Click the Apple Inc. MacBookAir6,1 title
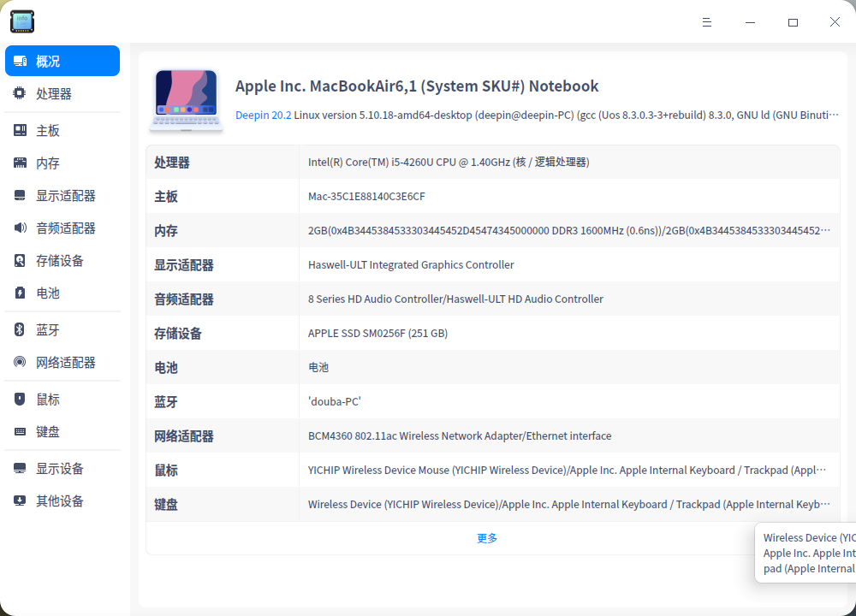The width and height of the screenshot is (856, 616). [417, 86]
